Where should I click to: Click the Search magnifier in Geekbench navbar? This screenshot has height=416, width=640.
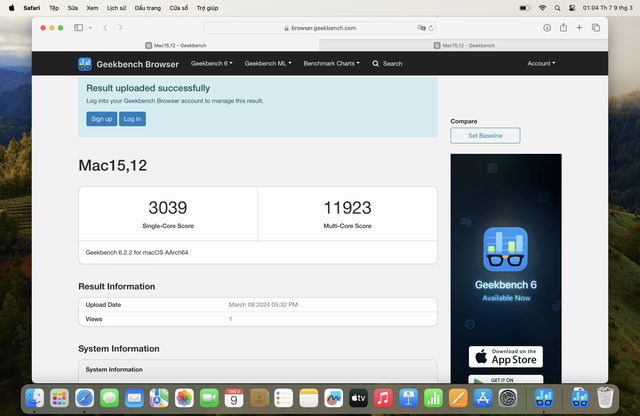pyautogui.click(x=376, y=64)
